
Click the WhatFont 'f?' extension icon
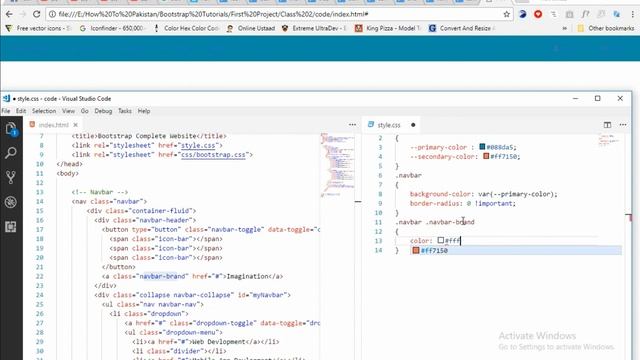click(x=585, y=14)
